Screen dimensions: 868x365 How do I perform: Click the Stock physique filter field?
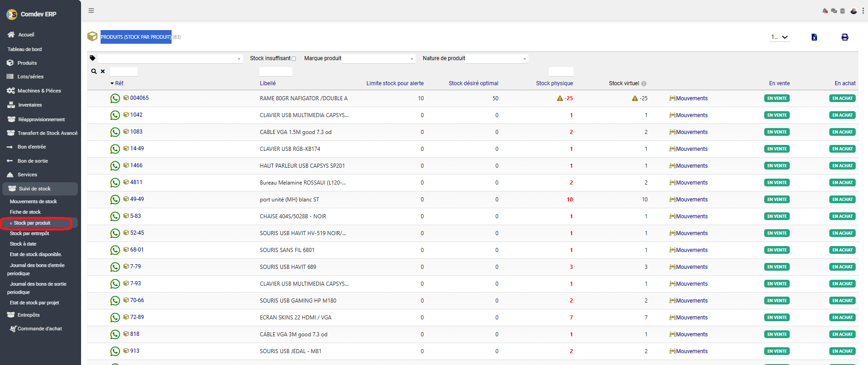(561, 72)
